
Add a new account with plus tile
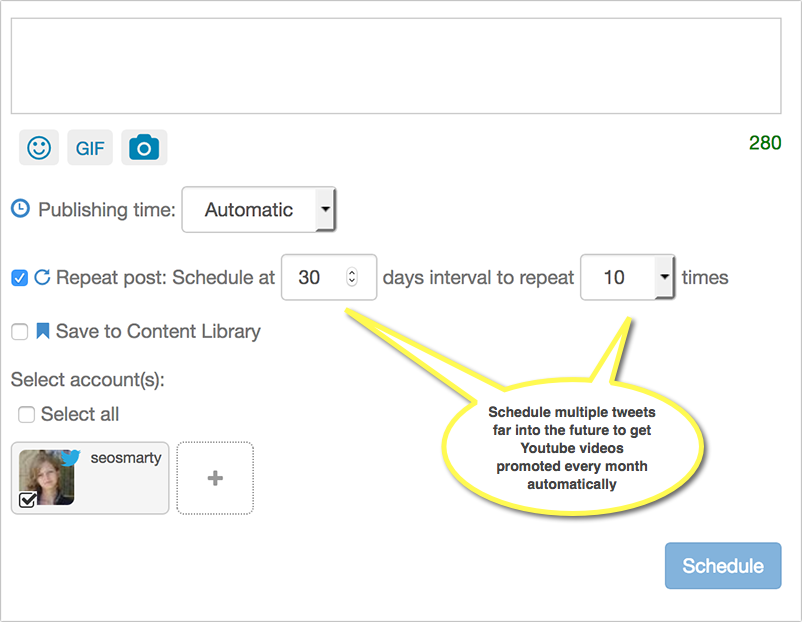click(215, 478)
